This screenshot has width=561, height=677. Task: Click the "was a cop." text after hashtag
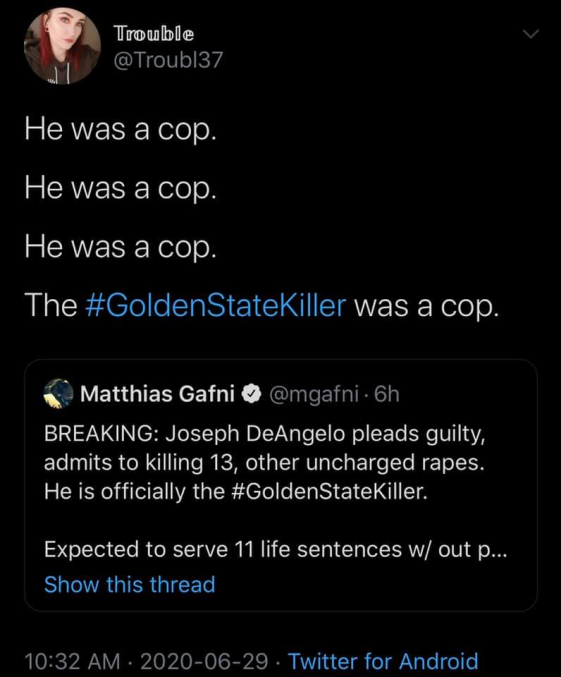pos(427,306)
